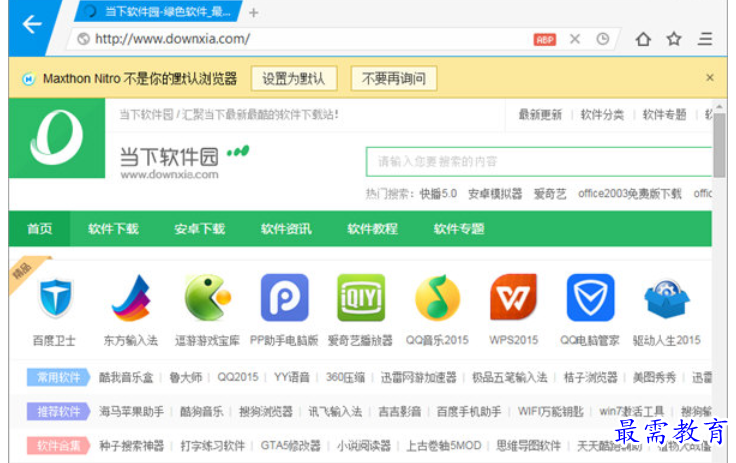Select the 当下软件园 browser tab
Image resolution: width=736 pixels, height=463 pixels.
click(x=160, y=11)
